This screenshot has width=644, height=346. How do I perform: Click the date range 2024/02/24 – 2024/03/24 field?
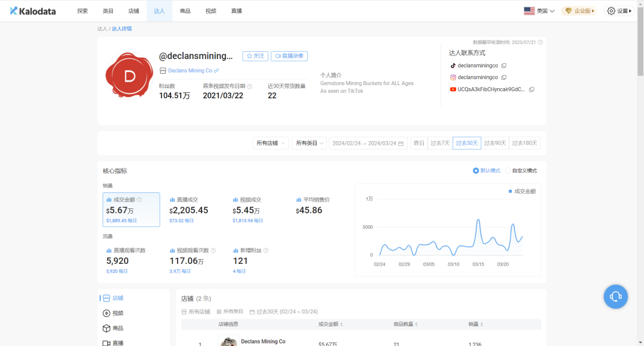368,143
